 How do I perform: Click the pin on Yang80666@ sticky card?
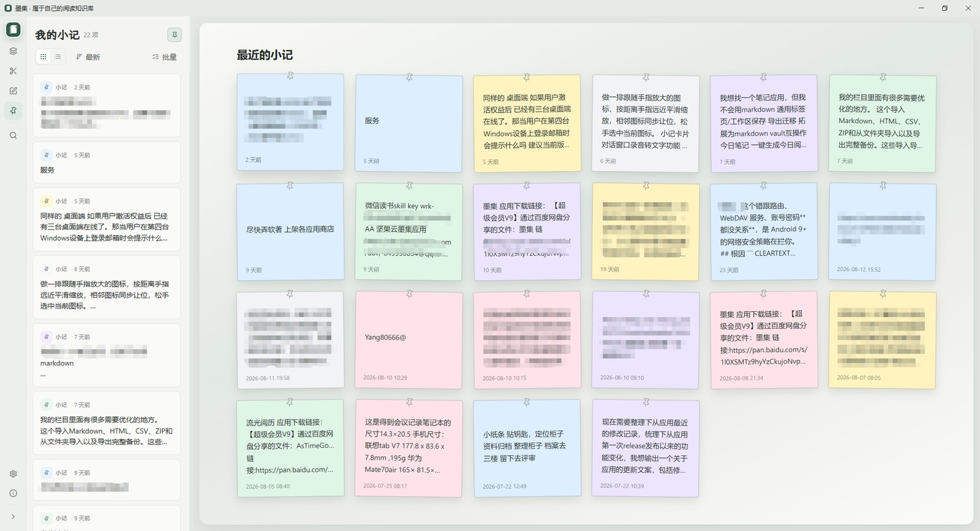click(x=409, y=293)
